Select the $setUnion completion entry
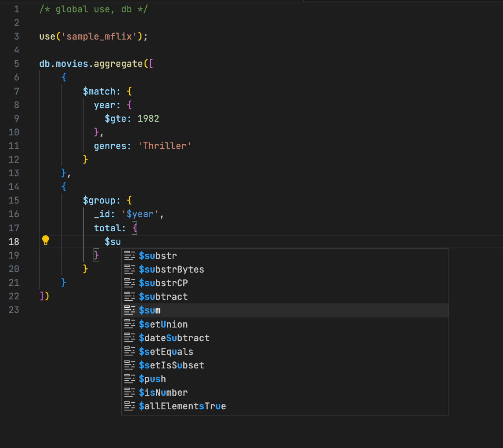 tap(285, 324)
